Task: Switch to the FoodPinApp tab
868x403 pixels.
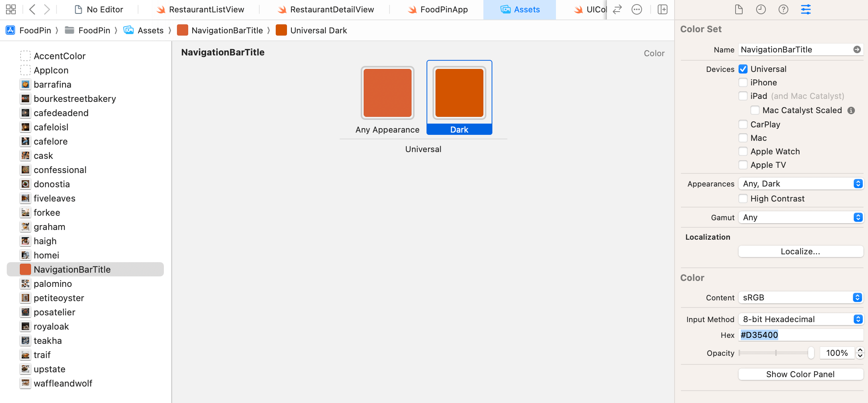Action: (x=438, y=9)
